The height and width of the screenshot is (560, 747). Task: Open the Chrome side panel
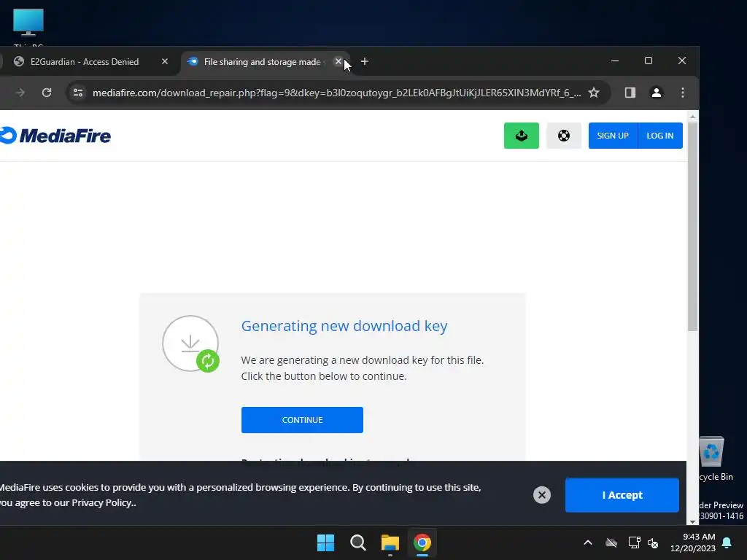click(x=630, y=93)
